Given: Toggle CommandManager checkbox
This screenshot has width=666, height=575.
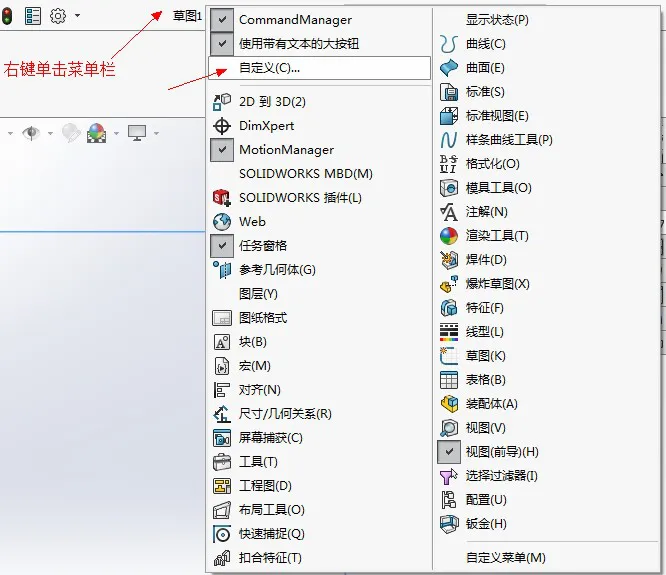Looking at the screenshot, I should pos(222,20).
